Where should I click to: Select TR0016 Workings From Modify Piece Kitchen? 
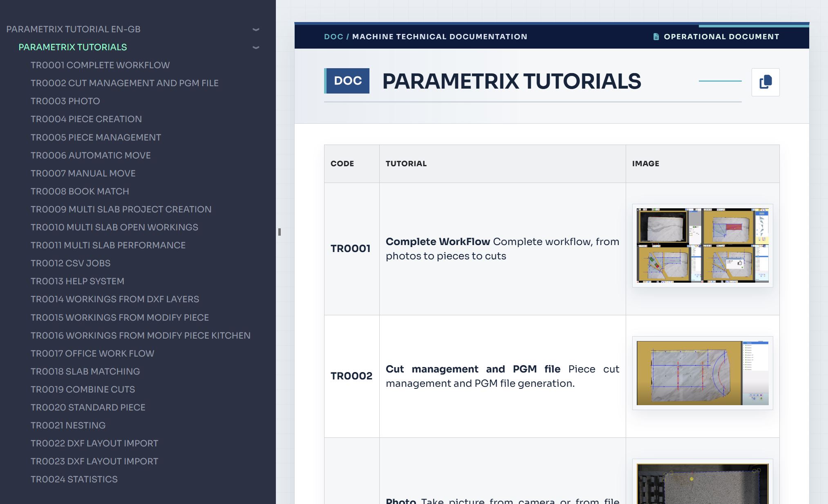point(141,336)
